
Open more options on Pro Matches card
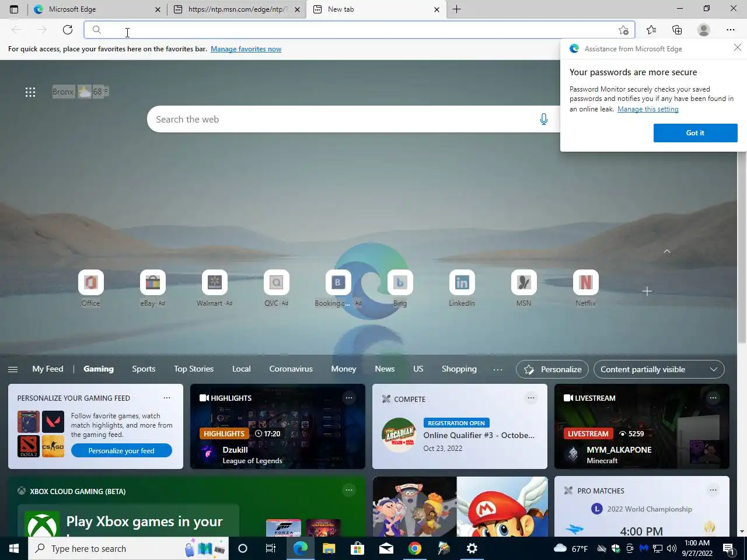point(713,490)
